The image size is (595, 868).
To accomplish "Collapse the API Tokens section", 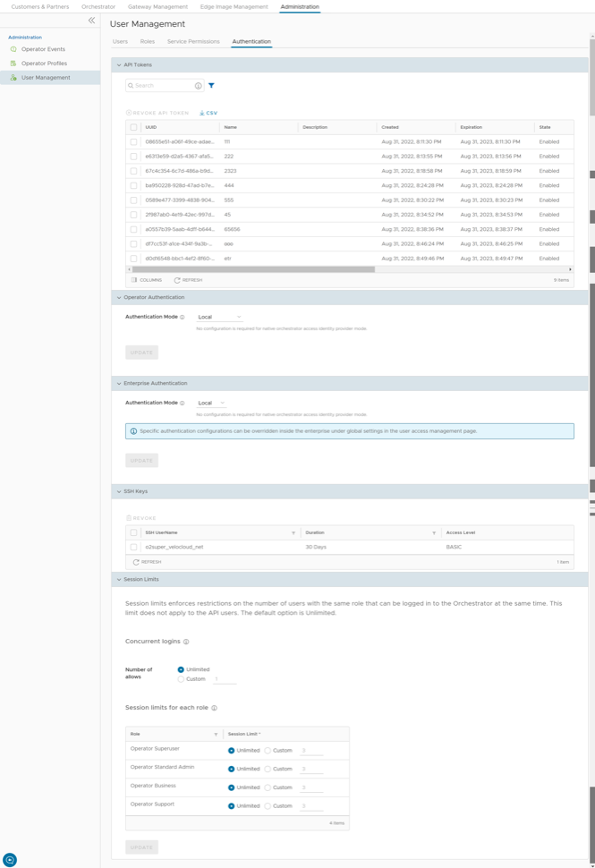I will (119, 65).
